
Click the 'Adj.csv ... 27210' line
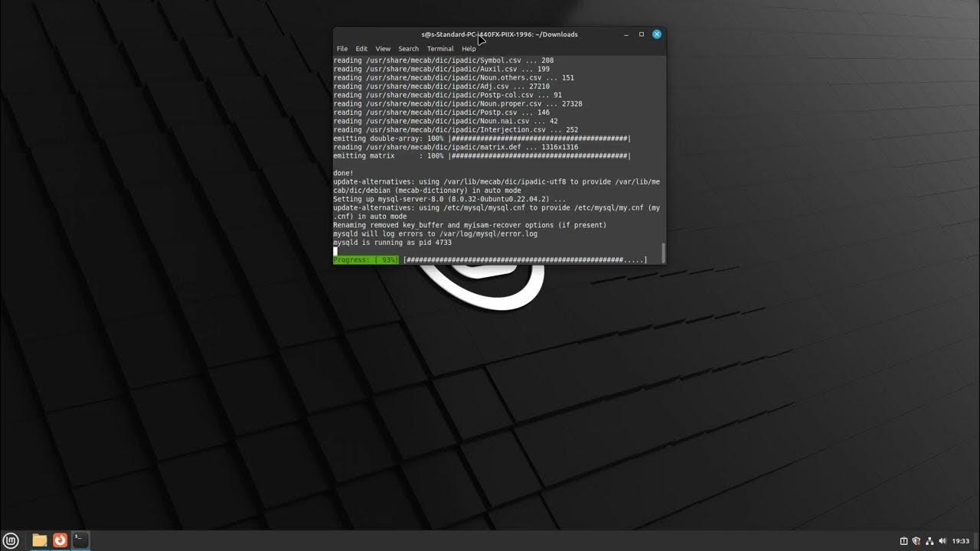click(x=441, y=86)
